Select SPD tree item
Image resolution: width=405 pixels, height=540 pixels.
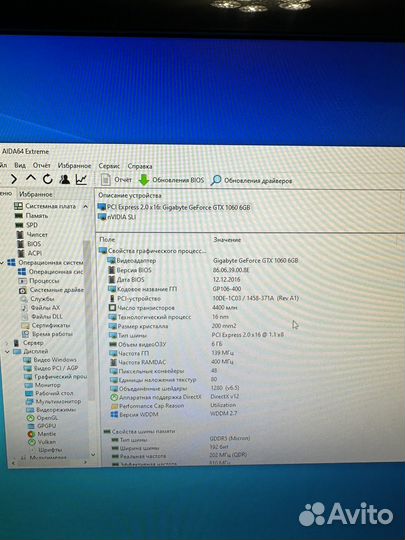click(27, 225)
